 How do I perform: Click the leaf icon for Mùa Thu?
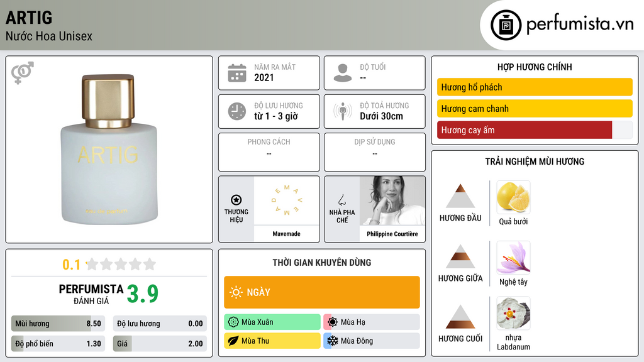[233, 341]
